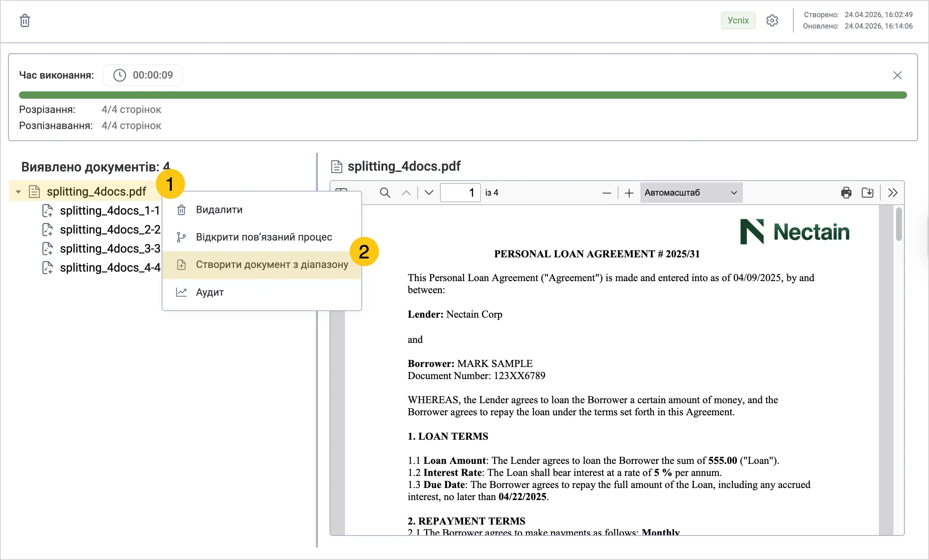Image resolution: width=929 pixels, height=560 pixels.
Task: Click the trash delete icon at top left
Action: click(x=25, y=20)
